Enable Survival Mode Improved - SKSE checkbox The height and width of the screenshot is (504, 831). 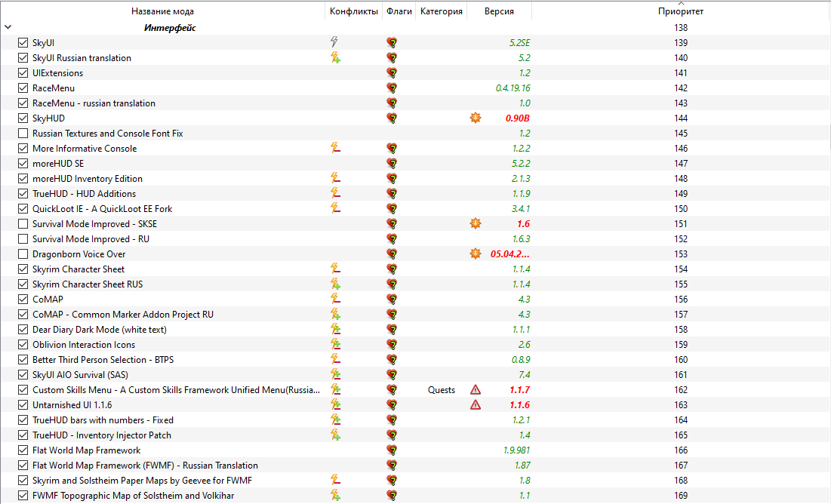tap(23, 223)
